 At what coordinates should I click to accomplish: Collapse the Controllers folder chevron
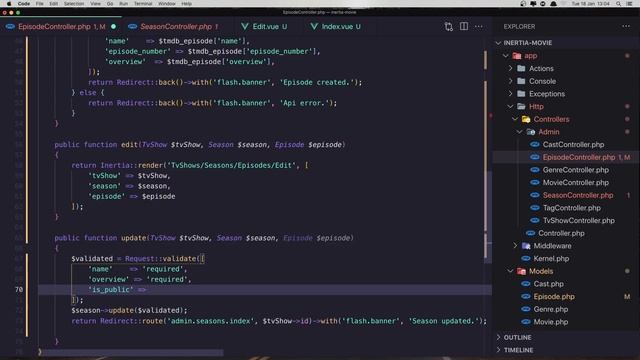tap(515, 119)
